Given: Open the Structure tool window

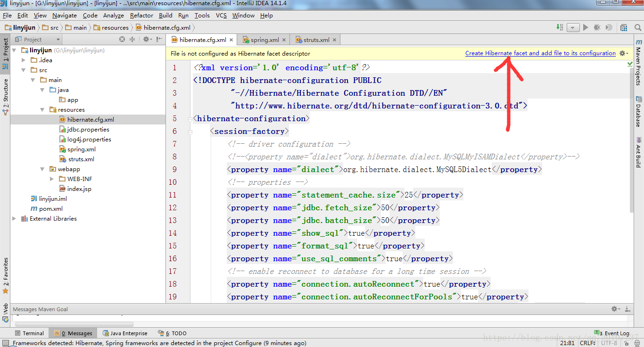Looking at the screenshot, I should point(5,97).
